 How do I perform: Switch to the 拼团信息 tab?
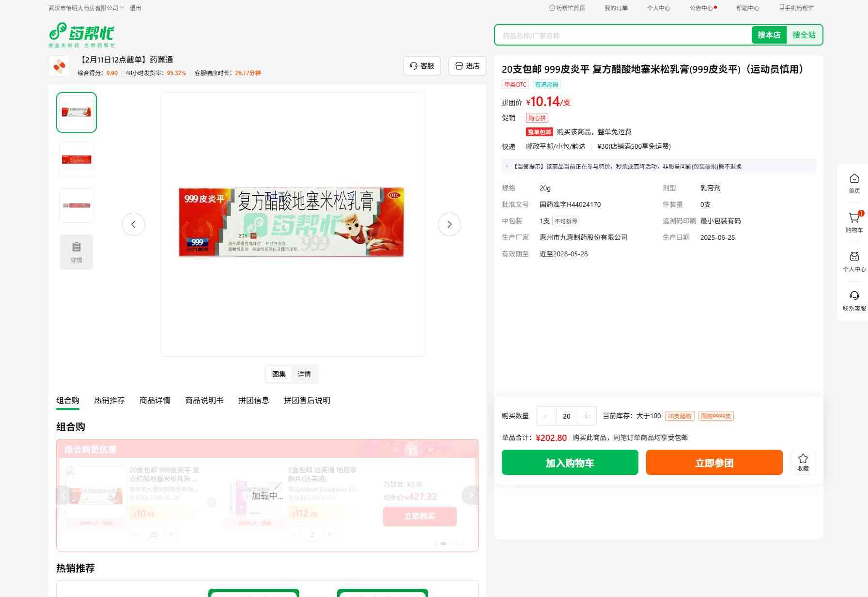click(253, 400)
